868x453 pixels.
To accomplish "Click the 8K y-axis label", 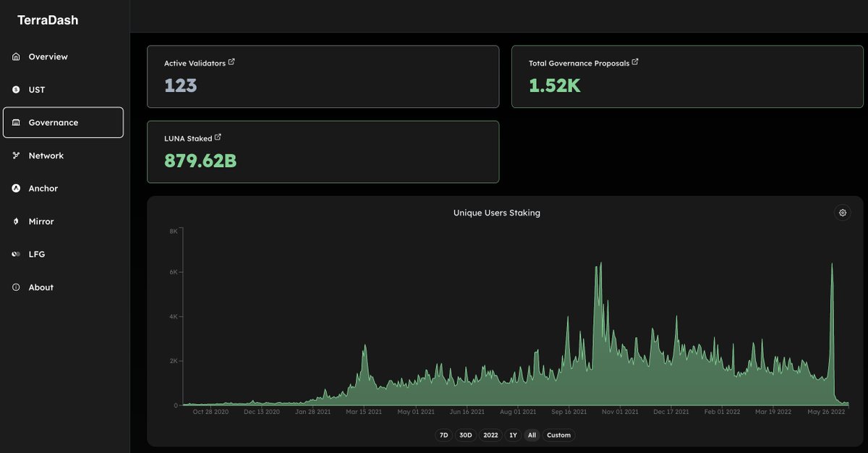I will coord(174,231).
